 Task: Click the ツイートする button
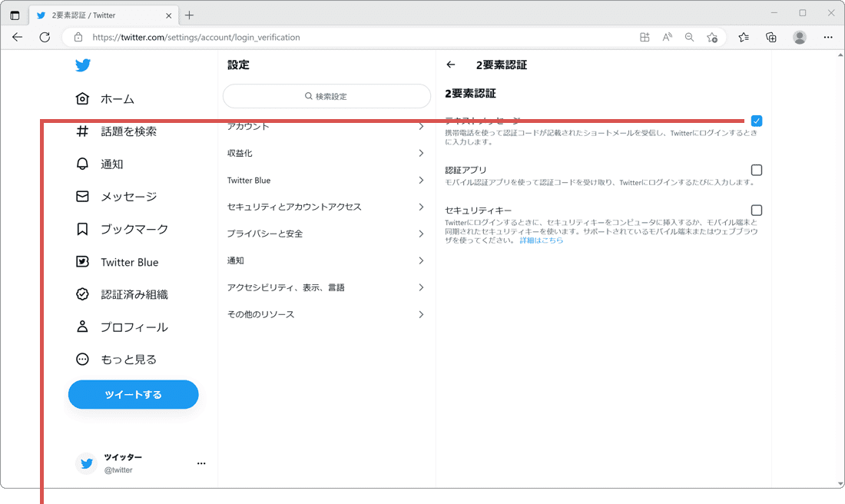[x=133, y=394]
